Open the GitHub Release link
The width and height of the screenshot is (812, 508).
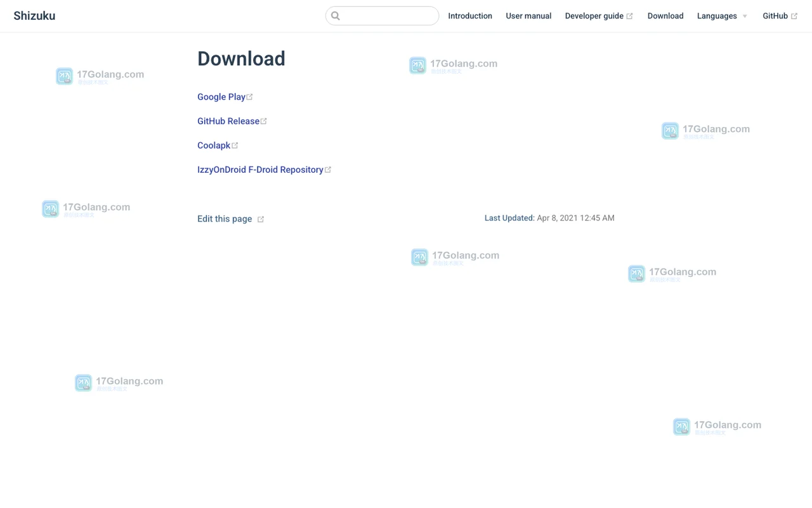(228, 121)
